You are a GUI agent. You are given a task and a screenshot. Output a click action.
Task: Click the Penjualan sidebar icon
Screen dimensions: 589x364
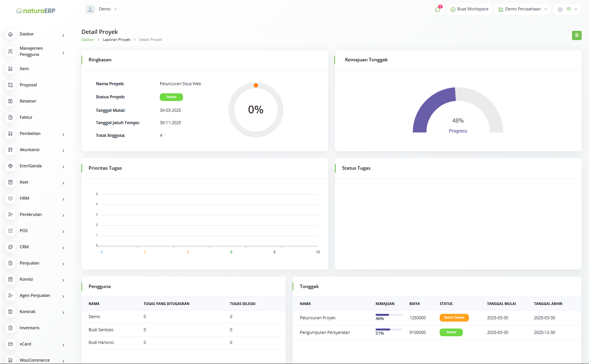click(10, 263)
